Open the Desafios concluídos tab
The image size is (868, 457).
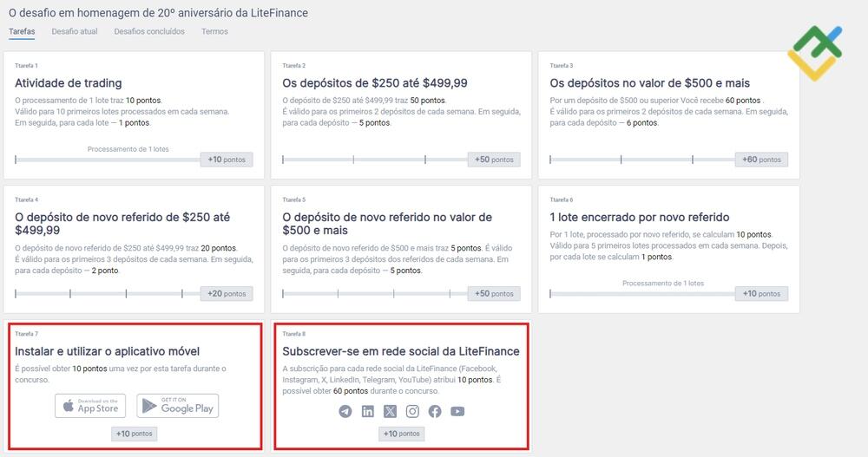click(x=149, y=31)
